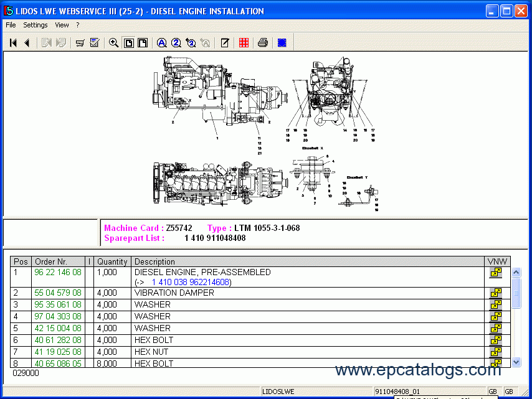
Task: Select order number 95 35 061 08
Action: [58, 305]
